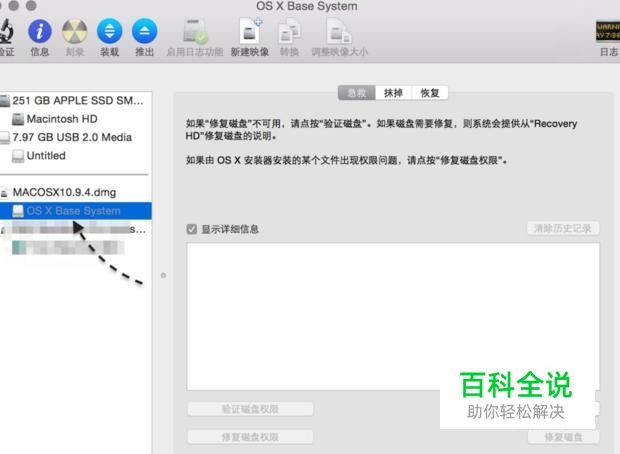Select 251 GB APPLE SSD disk
Viewport: 620px width, 454px height.
point(75,100)
